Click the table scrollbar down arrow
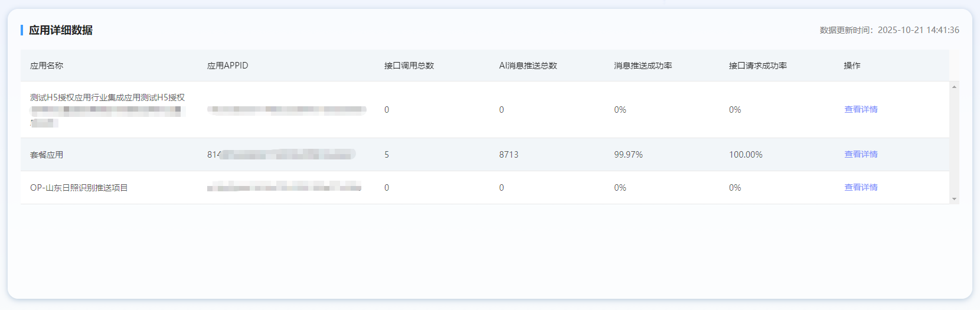This screenshot has height=310, width=980. [954, 199]
